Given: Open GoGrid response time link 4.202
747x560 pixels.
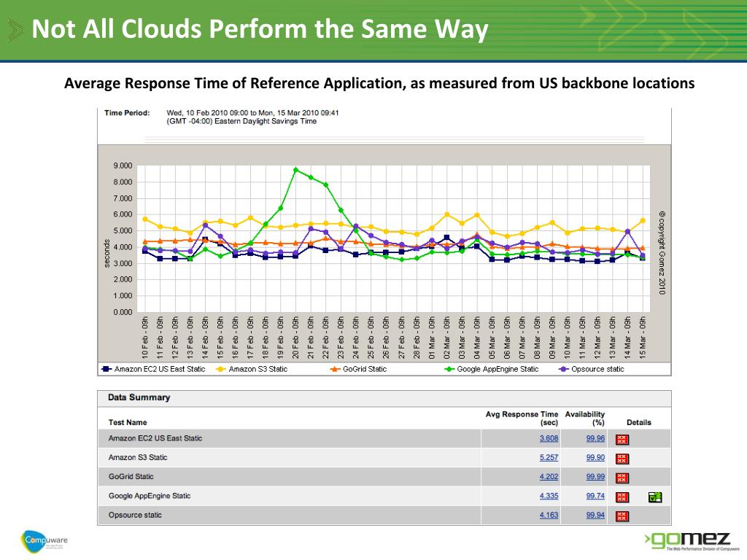Looking at the screenshot, I should coord(549,476).
